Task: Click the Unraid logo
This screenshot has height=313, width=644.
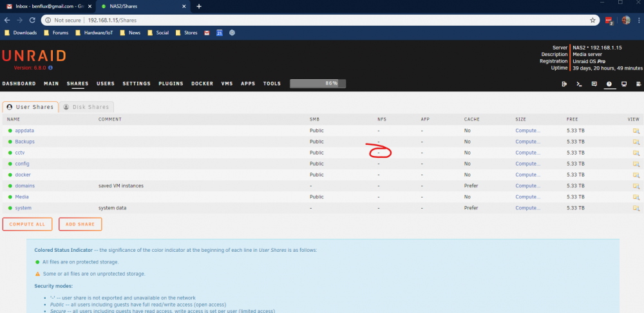Action: point(33,56)
